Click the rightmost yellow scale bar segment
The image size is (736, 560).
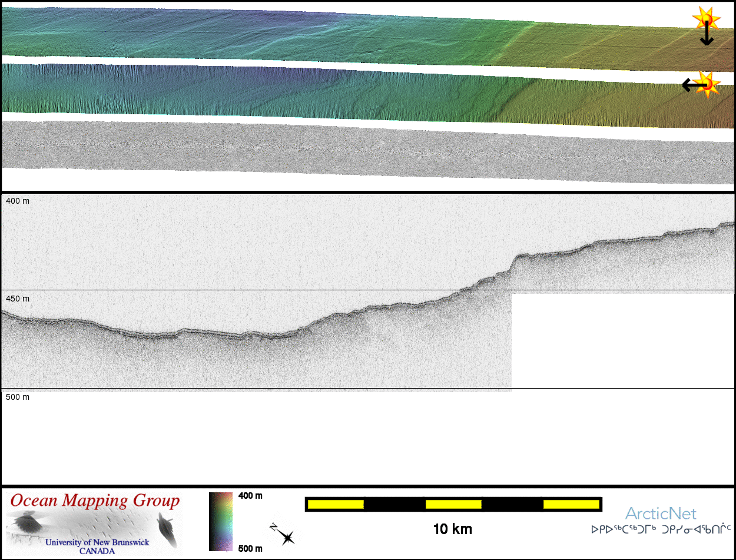tap(570, 504)
